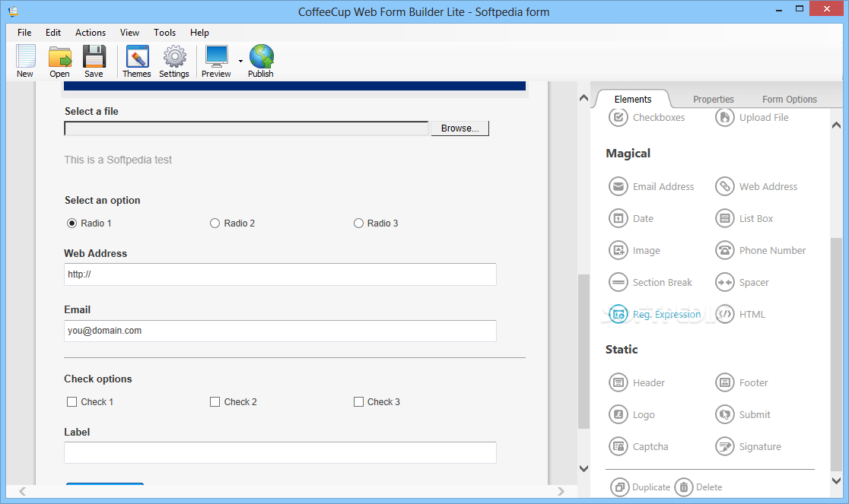Add a Date element
The height and width of the screenshot is (504, 849).
pyautogui.click(x=631, y=218)
